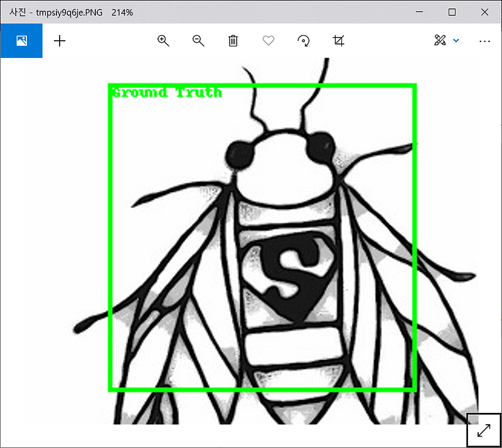Image resolution: width=502 pixels, height=448 pixels.
Task: Crop the image
Action: (x=339, y=41)
